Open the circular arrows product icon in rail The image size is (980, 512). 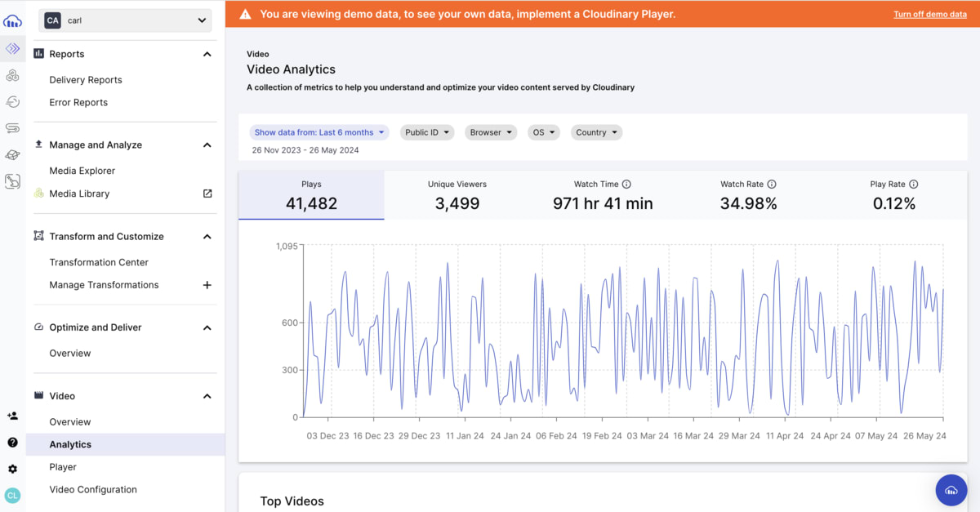click(12, 102)
